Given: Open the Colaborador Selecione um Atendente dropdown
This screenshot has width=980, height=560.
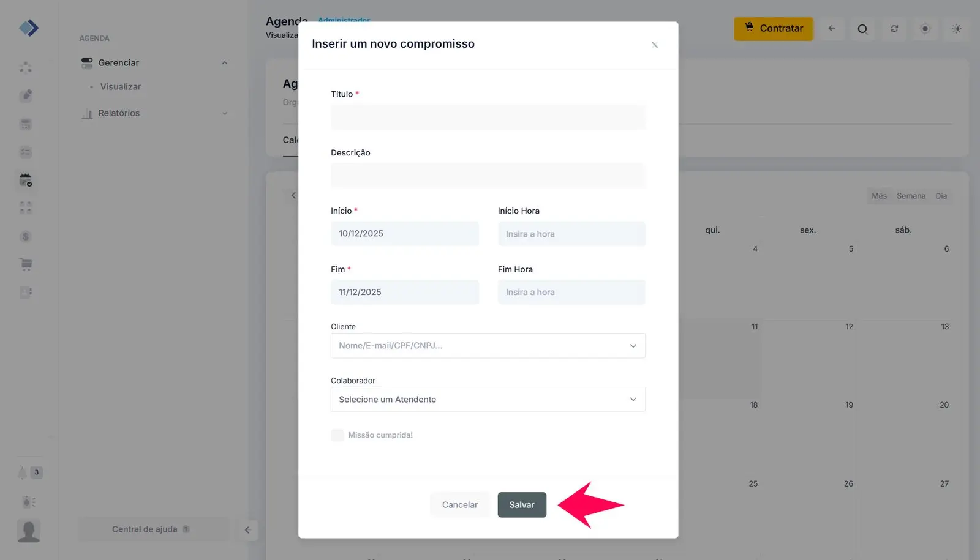Looking at the screenshot, I should pos(488,400).
